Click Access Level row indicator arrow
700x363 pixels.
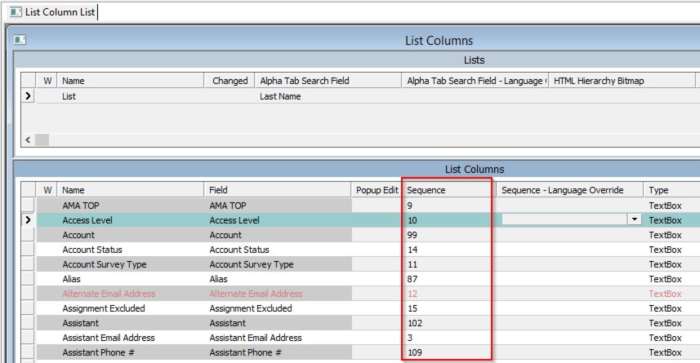click(28, 220)
